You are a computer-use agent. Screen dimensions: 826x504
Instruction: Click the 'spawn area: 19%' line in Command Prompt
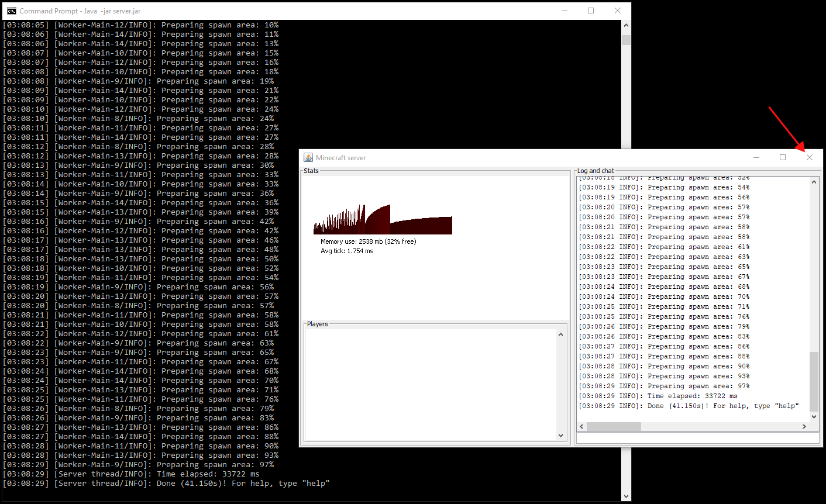[138, 81]
